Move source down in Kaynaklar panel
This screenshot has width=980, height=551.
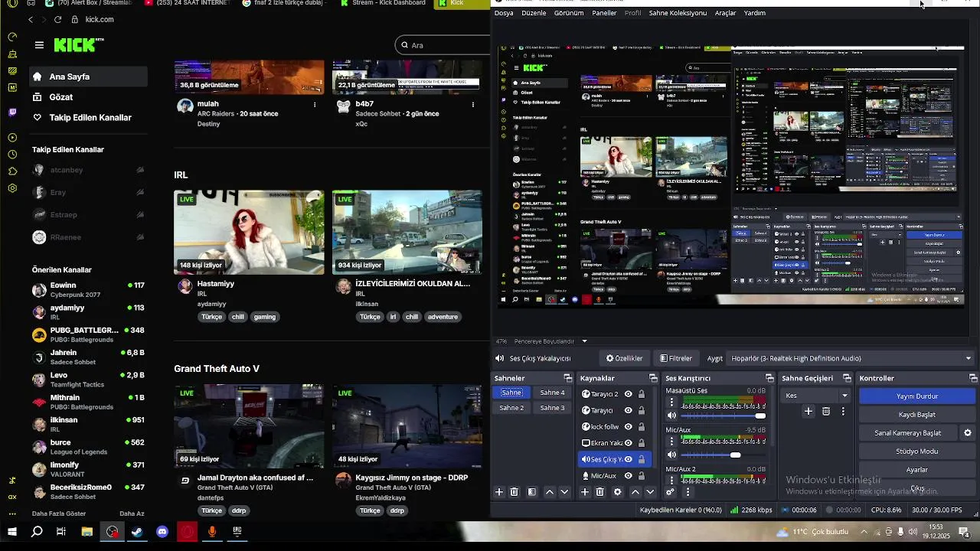coord(650,492)
